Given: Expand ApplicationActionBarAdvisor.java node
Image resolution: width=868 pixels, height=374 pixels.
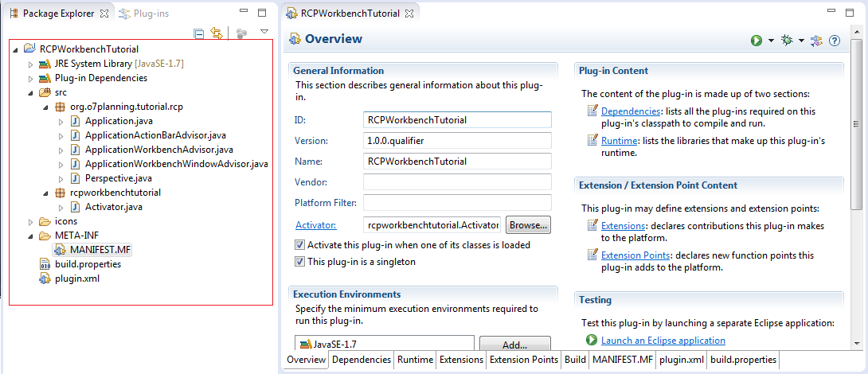Looking at the screenshot, I should [x=61, y=135].
